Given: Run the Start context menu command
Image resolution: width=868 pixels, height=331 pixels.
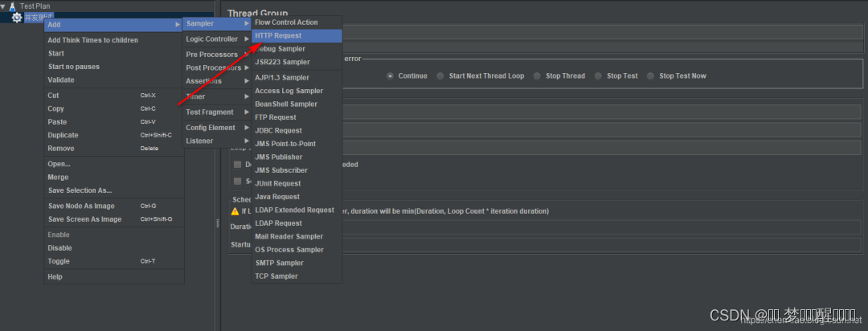Looking at the screenshot, I should 114,53.
